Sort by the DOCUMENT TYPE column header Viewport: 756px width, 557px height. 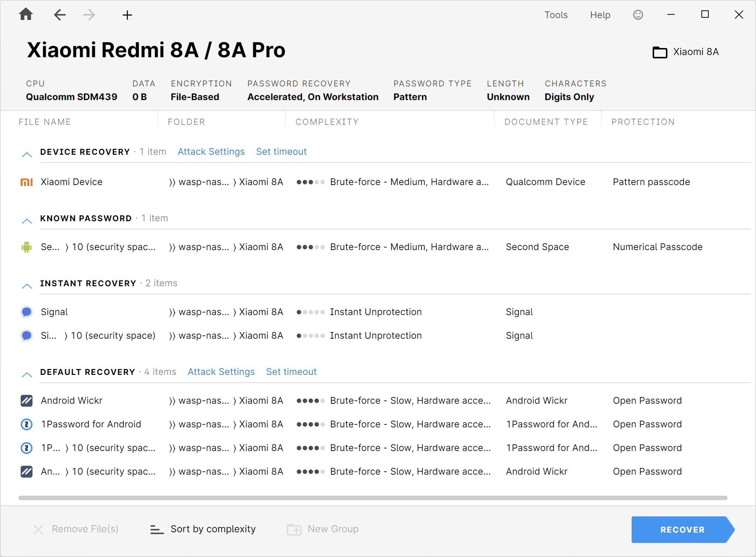[x=546, y=122]
